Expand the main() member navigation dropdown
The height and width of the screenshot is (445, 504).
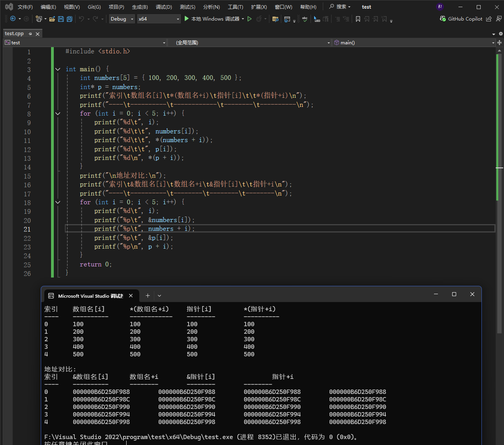pyautogui.click(x=493, y=43)
